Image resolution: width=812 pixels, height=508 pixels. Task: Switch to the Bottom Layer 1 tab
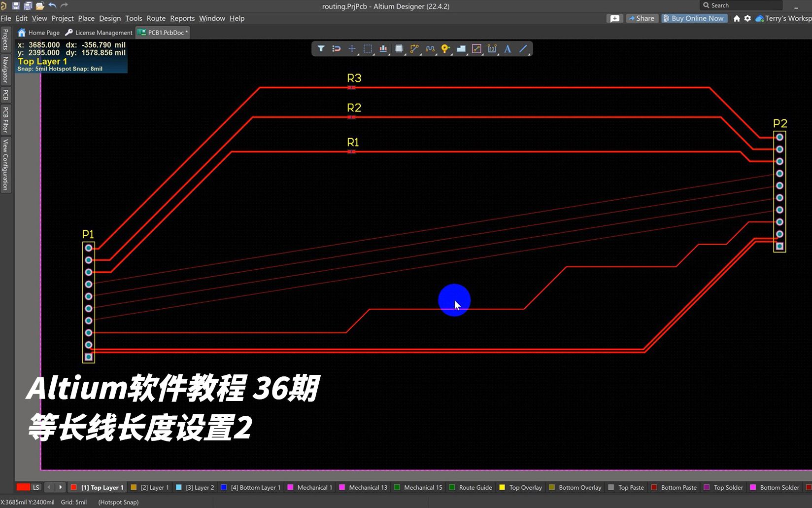[254, 487]
